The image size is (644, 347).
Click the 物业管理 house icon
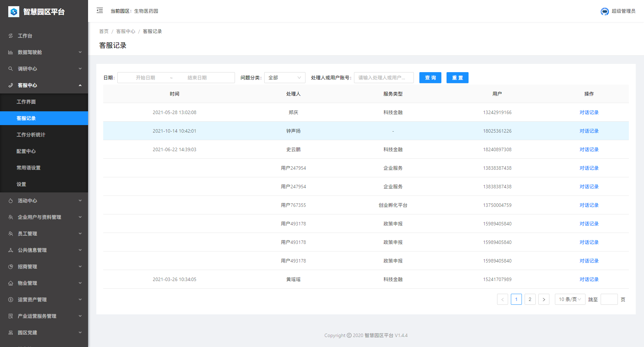click(x=11, y=283)
